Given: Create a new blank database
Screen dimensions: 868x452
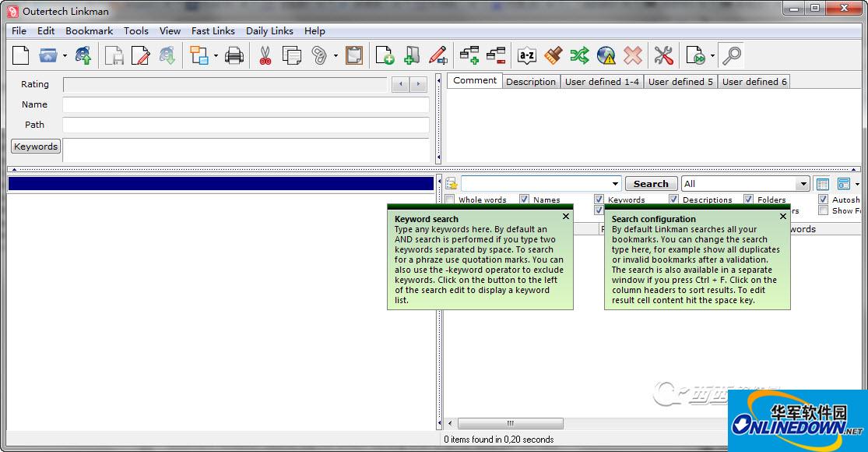Looking at the screenshot, I should point(20,55).
